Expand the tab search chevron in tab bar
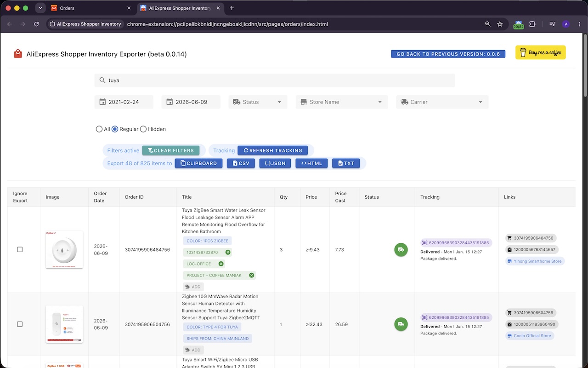This screenshot has height=368, width=588. (x=40, y=8)
